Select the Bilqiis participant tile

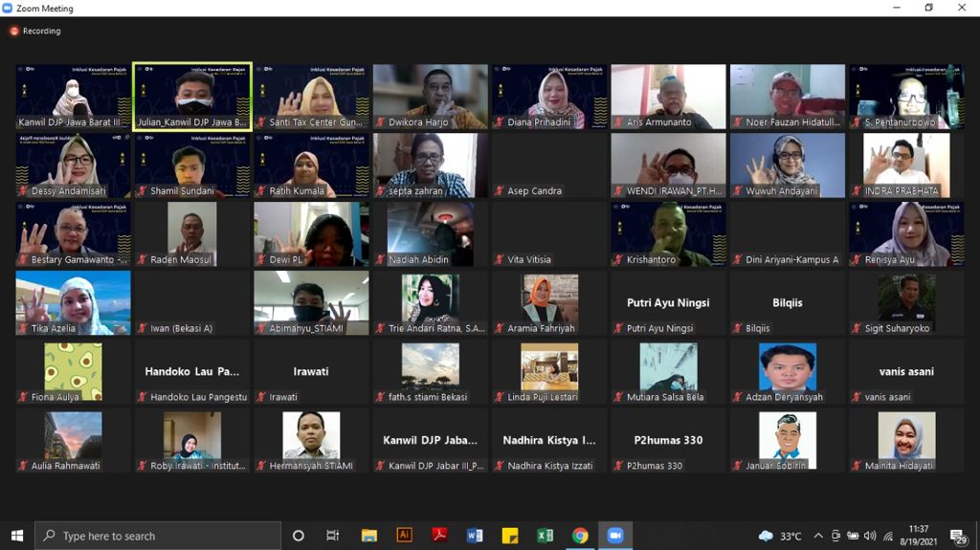pos(788,303)
